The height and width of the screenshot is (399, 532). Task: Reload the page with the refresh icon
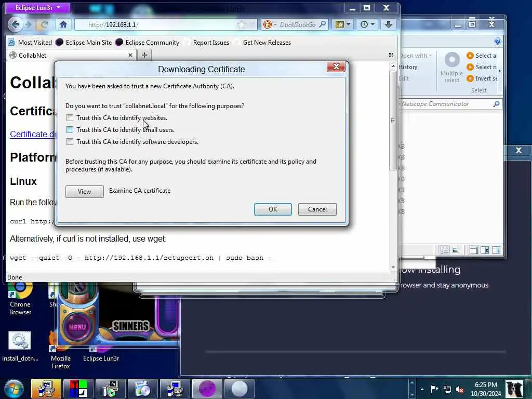(x=44, y=24)
